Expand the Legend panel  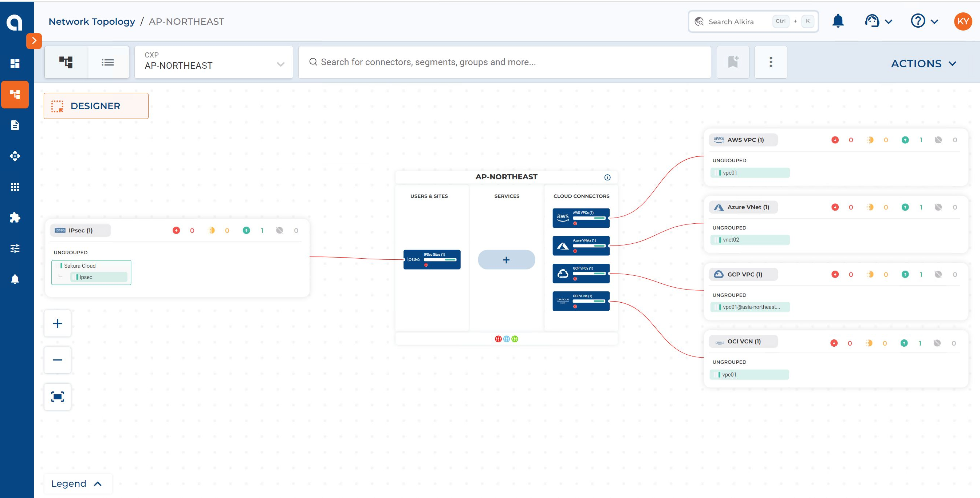coord(76,483)
